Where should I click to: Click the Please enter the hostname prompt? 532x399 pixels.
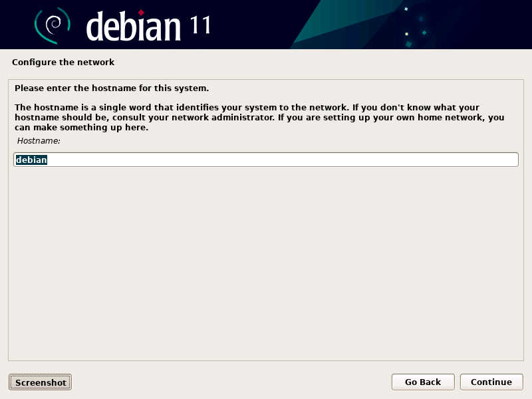pyautogui.click(x=112, y=88)
